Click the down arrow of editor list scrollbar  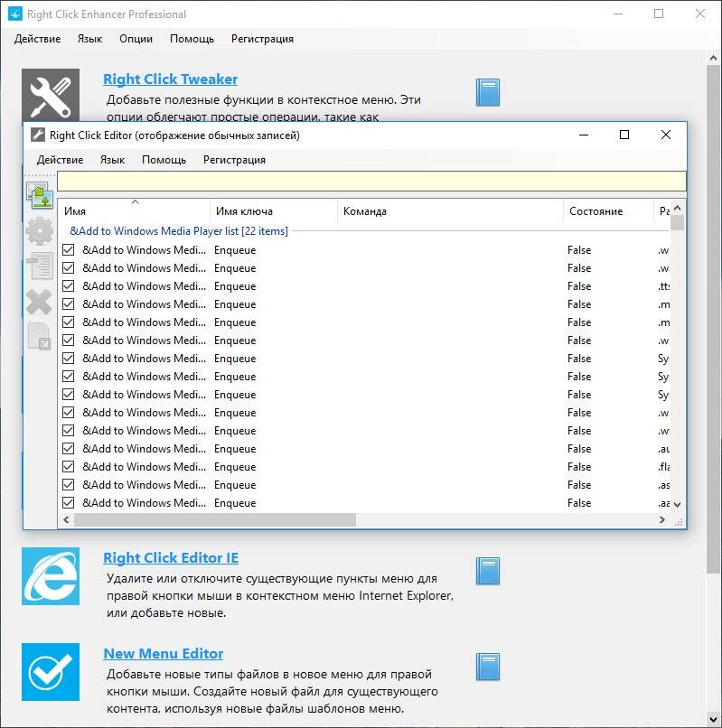click(678, 504)
